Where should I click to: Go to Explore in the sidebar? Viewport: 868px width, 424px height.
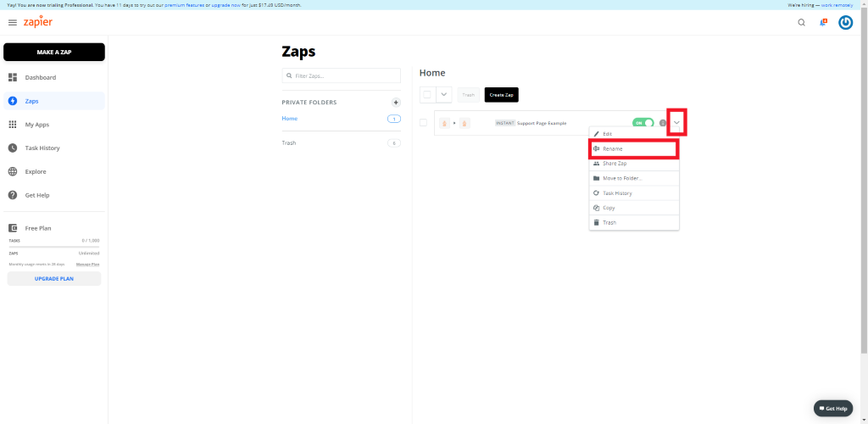coord(54,171)
